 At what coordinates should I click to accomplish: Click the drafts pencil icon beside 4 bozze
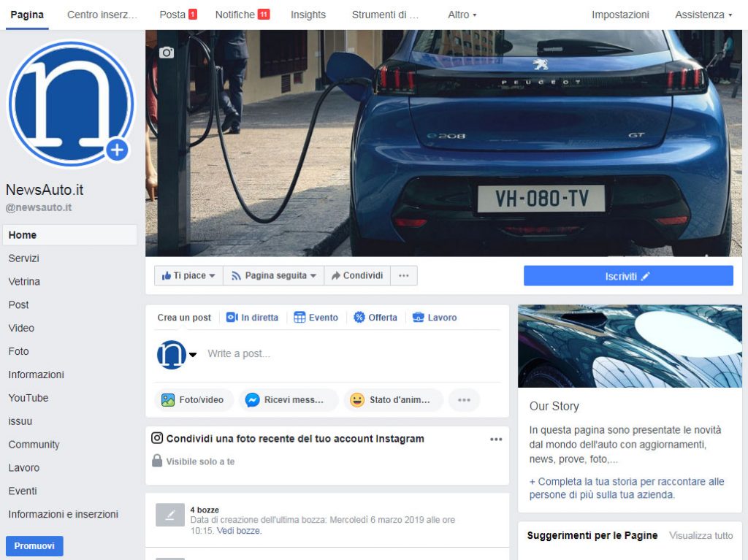170,515
